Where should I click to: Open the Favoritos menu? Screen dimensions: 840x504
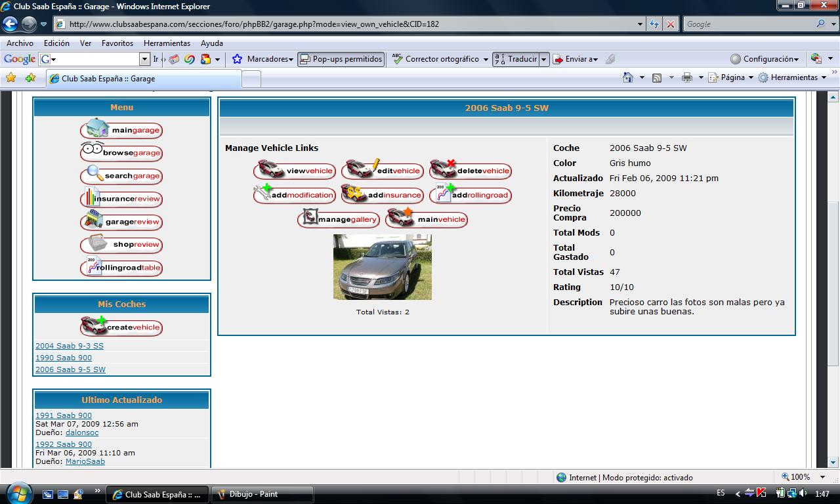point(117,43)
